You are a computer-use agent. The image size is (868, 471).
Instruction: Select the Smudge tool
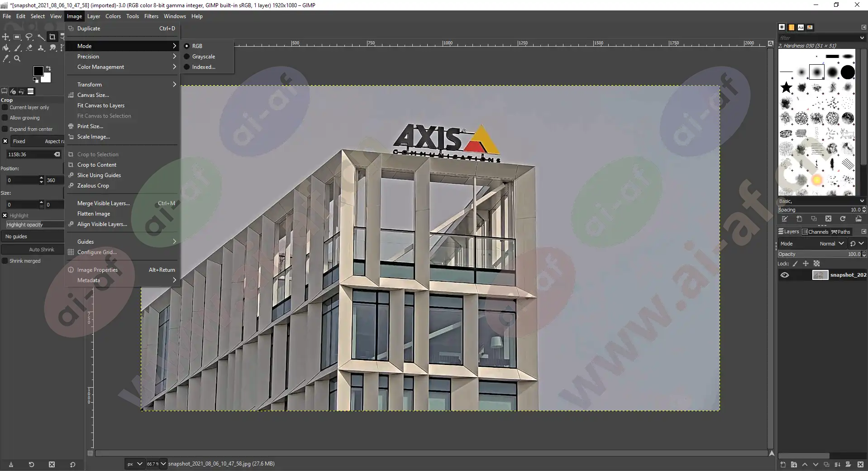pyautogui.click(x=52, y=48)
